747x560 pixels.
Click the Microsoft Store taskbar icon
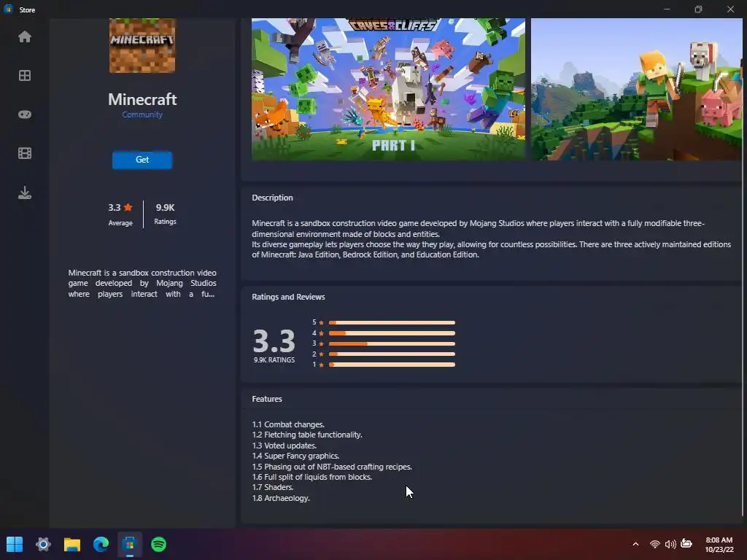(130, 544)
